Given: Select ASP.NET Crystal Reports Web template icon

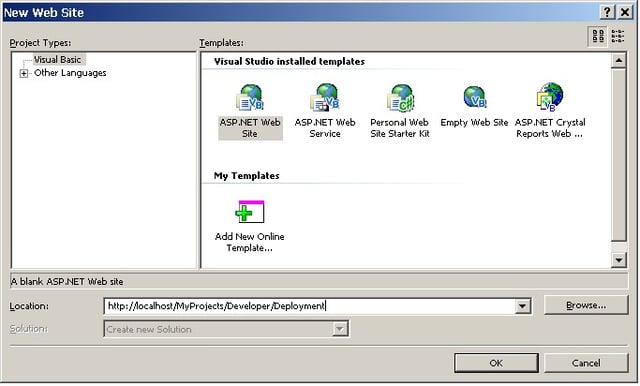Looking at the screenshot, I should [549, 97].
